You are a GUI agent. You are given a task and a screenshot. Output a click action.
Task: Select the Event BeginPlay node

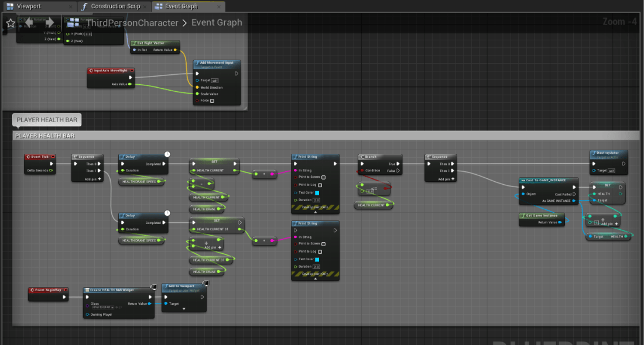[47, 290]
